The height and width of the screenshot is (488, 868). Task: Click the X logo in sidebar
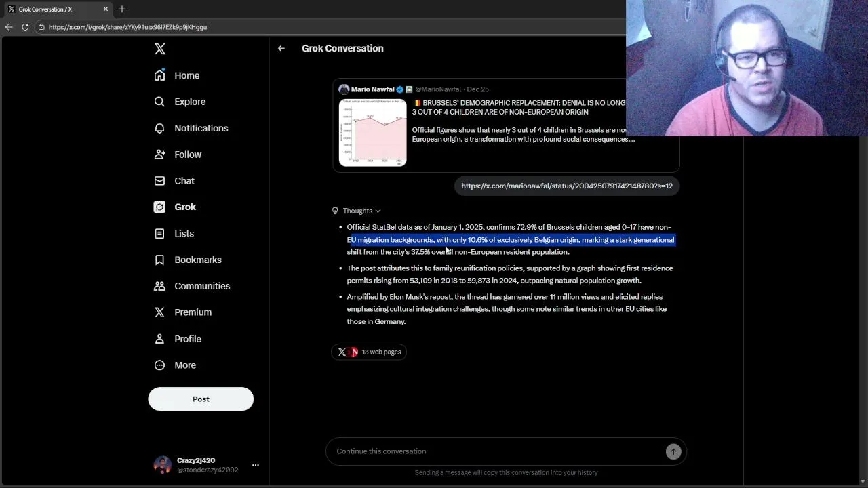click(x=160, y=49)
